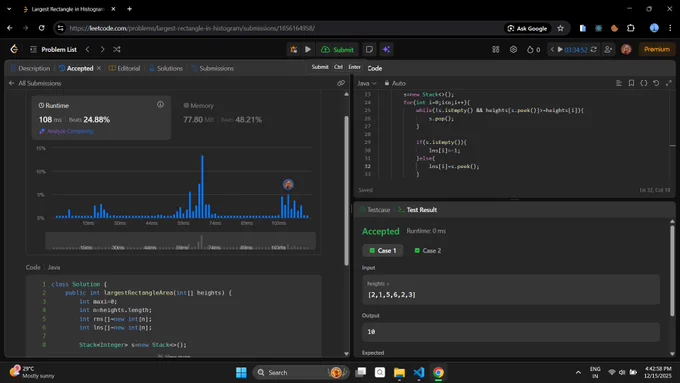Open the LeetCode settings hexagon icon
The width and height of the screenshot is (680, 383).
click(x=513, y=49)
